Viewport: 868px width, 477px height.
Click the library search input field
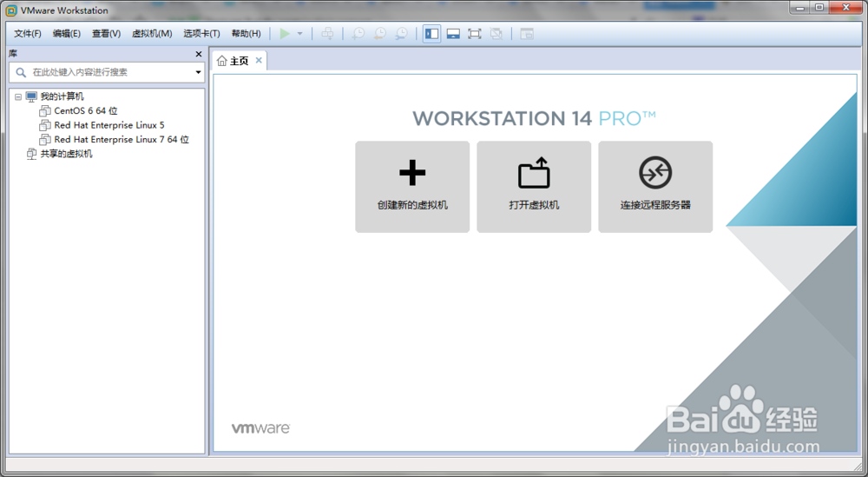[x=108, y=72]
